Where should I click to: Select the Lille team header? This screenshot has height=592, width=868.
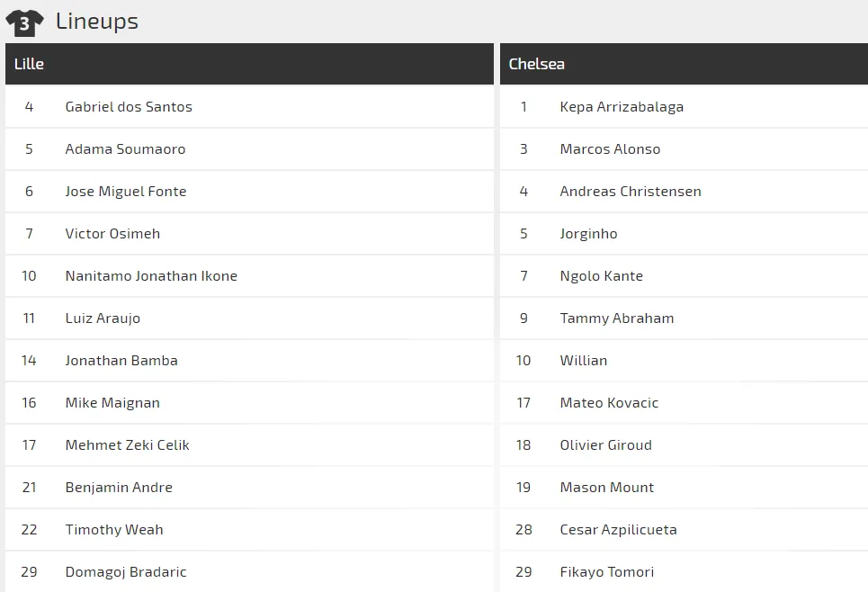(x=30, y=64)
